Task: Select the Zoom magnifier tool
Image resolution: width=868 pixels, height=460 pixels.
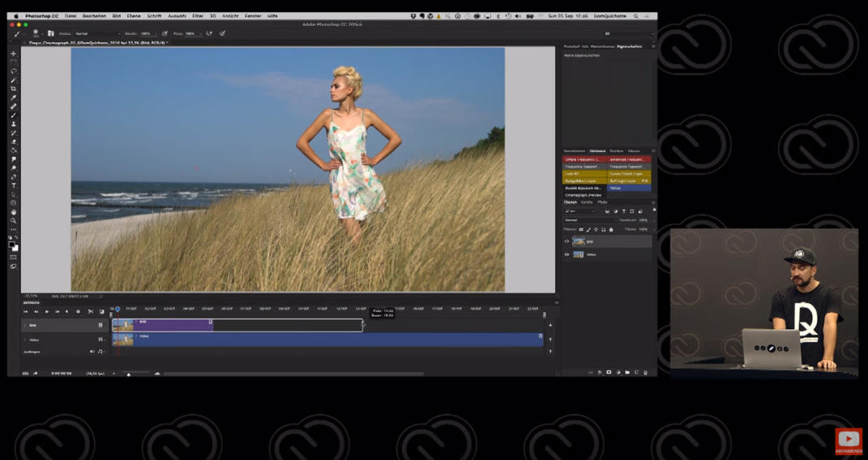Action: coord(13,220)
